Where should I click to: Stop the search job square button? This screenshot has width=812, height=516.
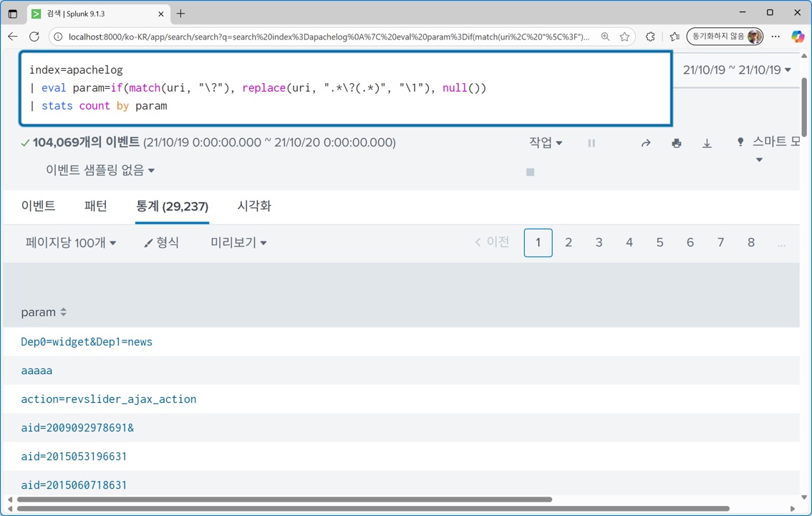[x=530, y=172]
